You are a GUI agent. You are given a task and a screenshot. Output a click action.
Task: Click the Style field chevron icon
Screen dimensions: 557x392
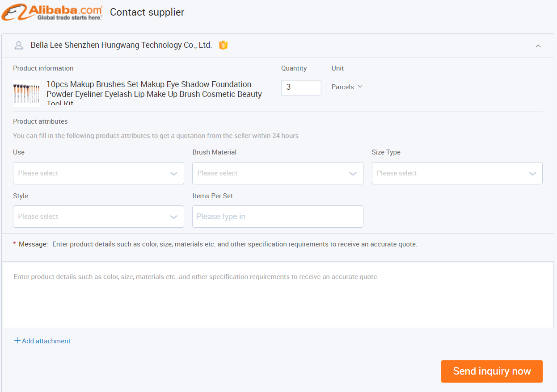(x=174, y=216)
